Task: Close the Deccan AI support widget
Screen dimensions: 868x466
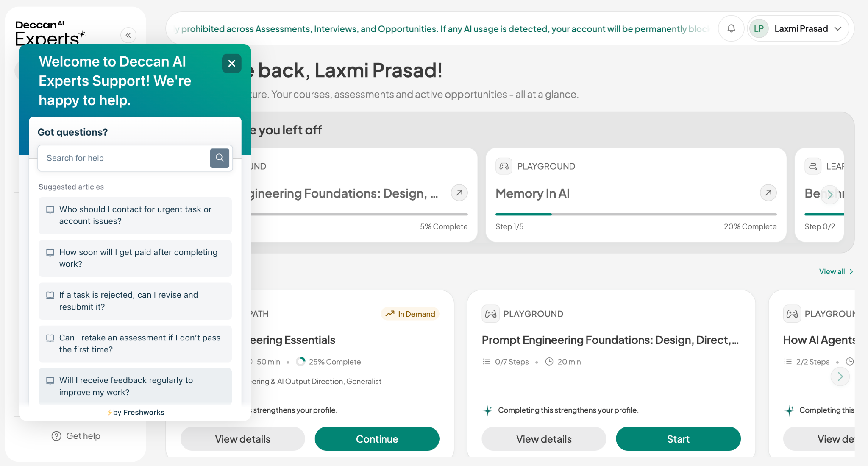Action: pos(231,64)
